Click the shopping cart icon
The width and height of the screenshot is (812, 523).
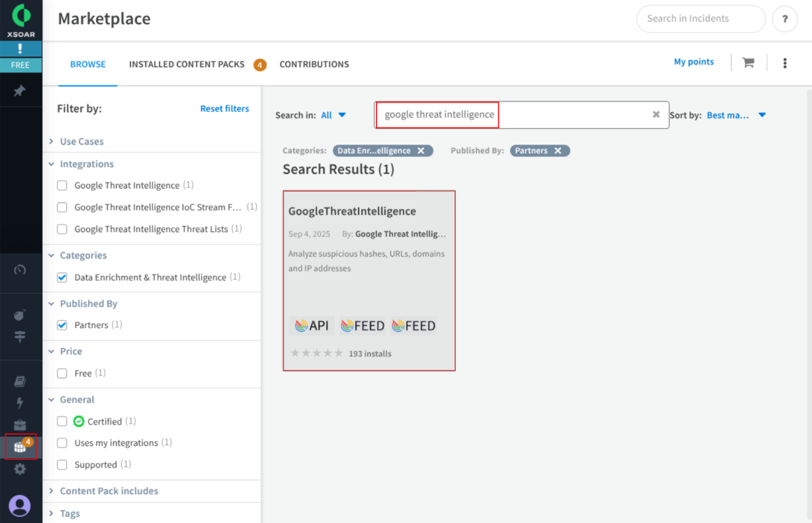pyautogui.click(x=748, y=62)
